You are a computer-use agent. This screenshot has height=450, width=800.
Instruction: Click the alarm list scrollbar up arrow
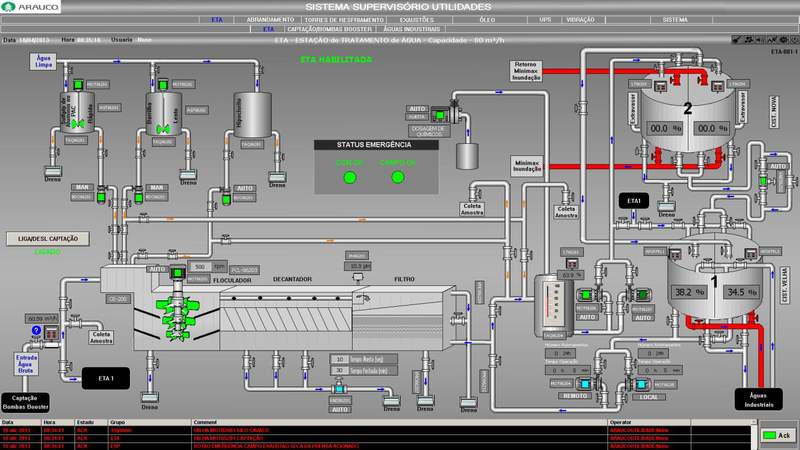(x=754, y=422)
